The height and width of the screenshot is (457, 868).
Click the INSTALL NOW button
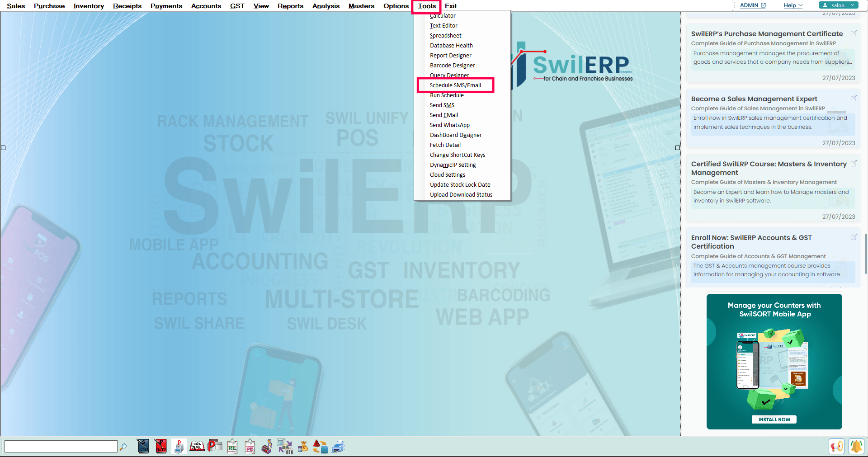774,419
